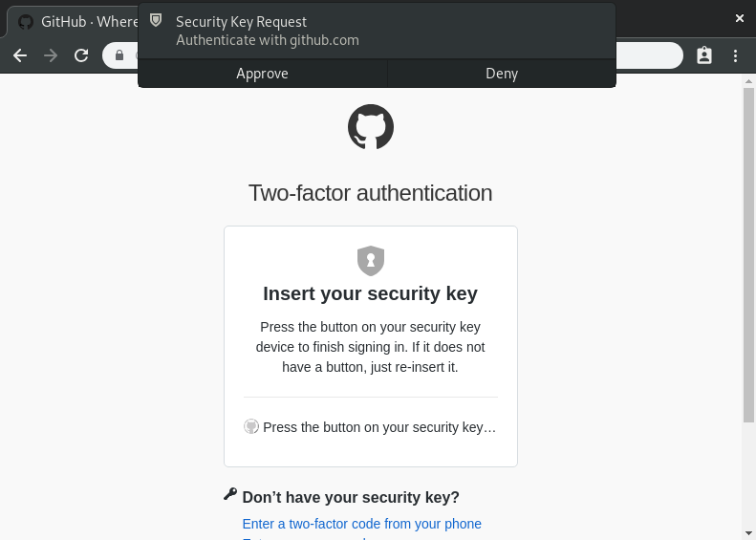Approve the security key request

point(263,74)
